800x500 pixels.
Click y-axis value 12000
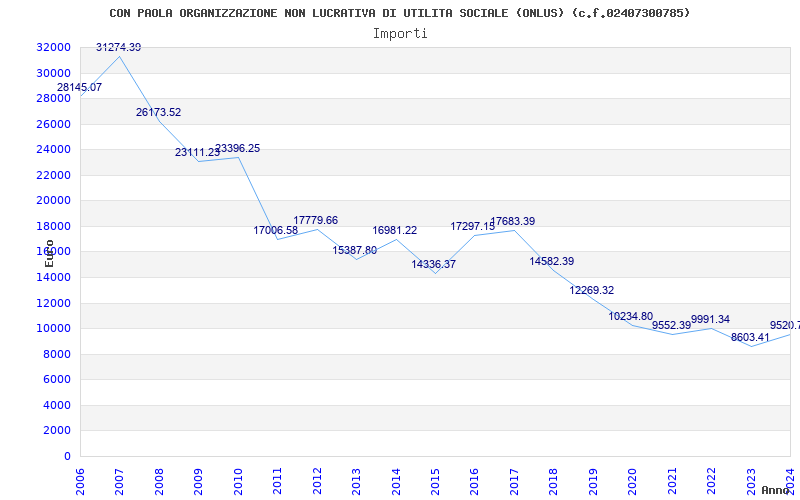53,303
